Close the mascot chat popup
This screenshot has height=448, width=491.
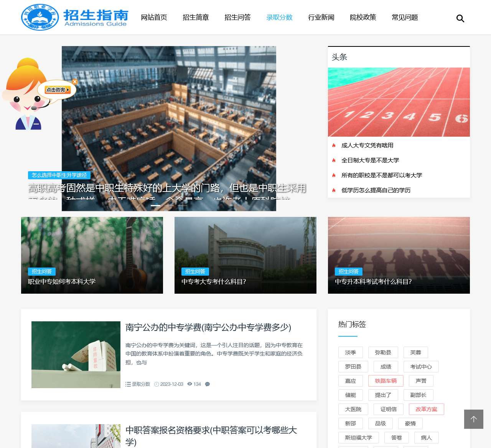(75, 82)
